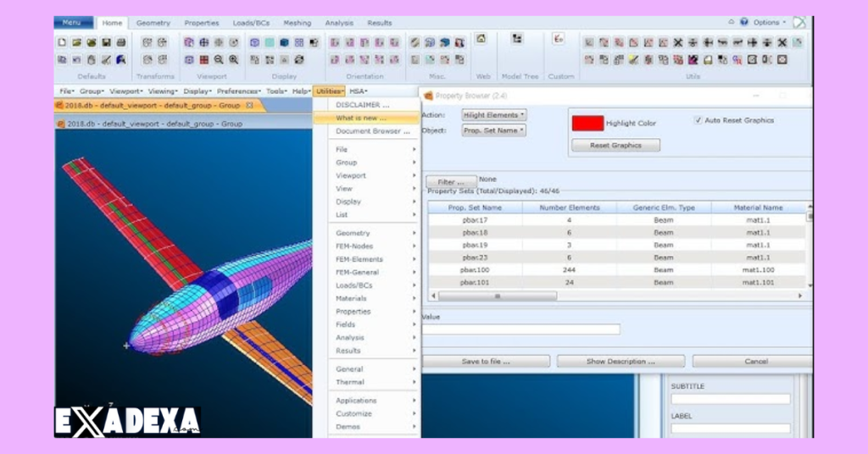Open the Object 'Prop. Set Name' dropdown
Image resolution: width=868 pixels, height=454 pixels.
pos(494,130)
